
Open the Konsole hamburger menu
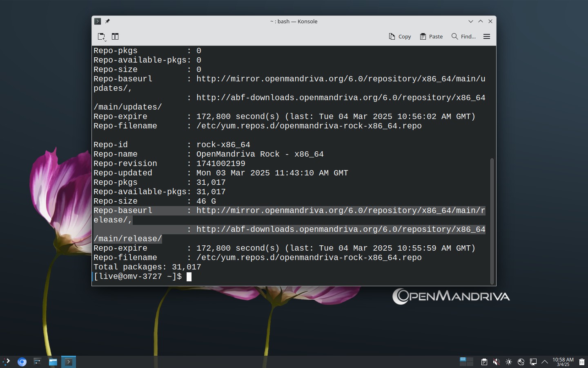487,36
